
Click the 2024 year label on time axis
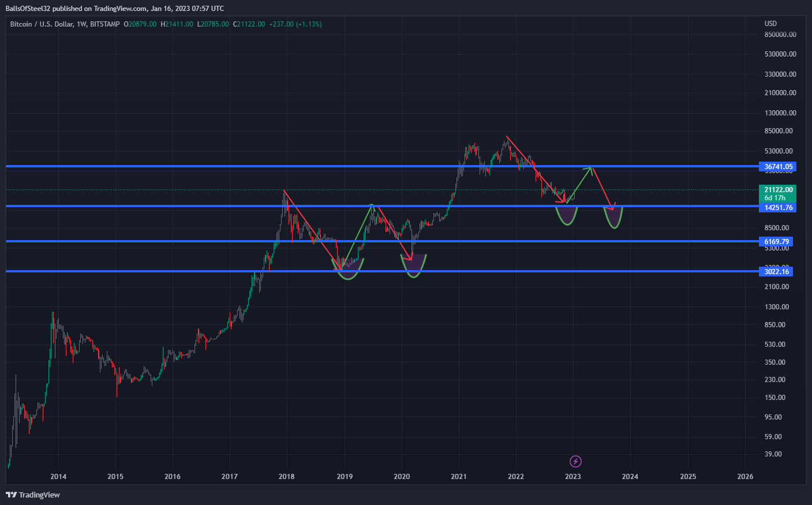pyautogui.click(x=630, y=477)
